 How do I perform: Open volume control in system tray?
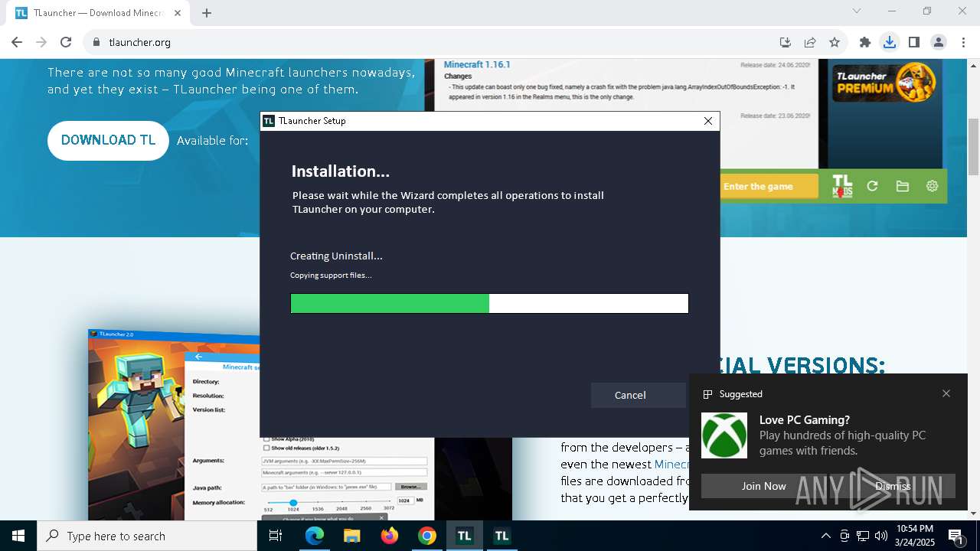881,536
